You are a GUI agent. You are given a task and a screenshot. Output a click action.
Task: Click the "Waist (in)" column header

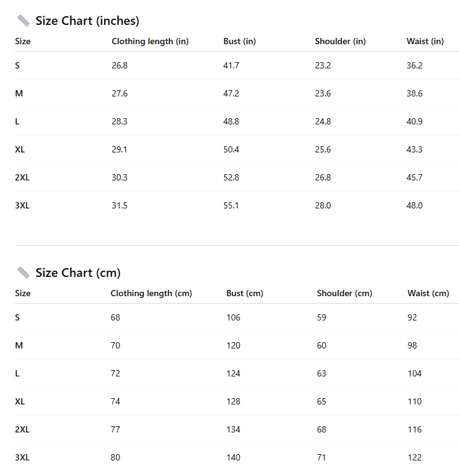click(x=425, y=42)
